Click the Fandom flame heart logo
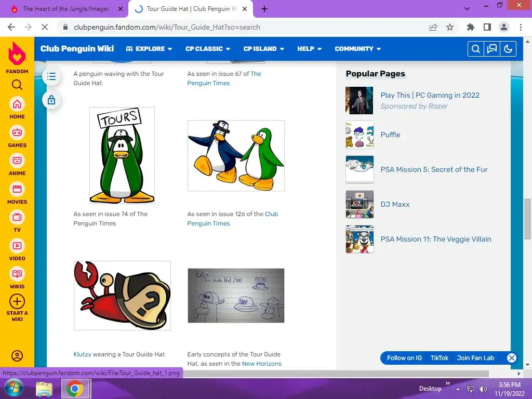Viewport: 532px width, 399px height. coord(17,54)
